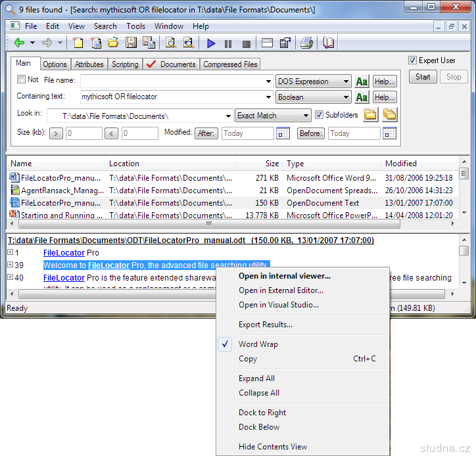The image size is (476, 456).
Task: Click the Modified Before button
Action: coord(310,133)
